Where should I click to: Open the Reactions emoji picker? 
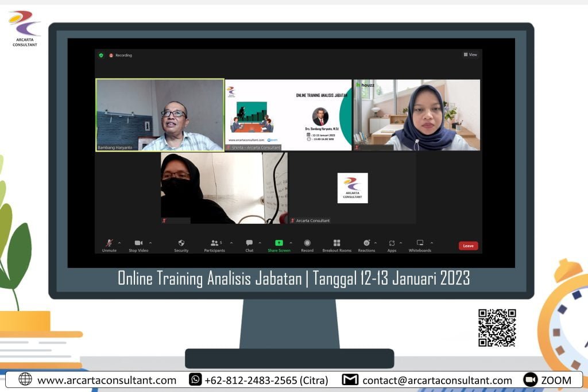[x=366, y=243]
